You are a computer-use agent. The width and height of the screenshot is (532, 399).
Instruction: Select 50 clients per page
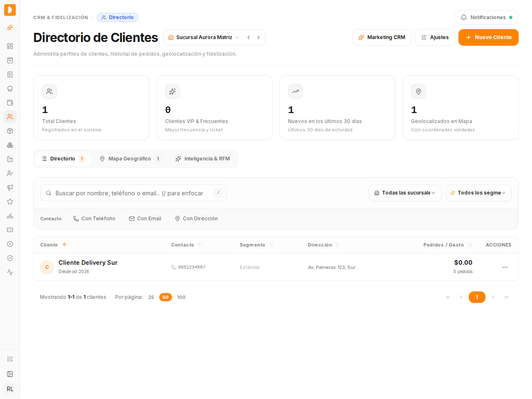(165, 297)
